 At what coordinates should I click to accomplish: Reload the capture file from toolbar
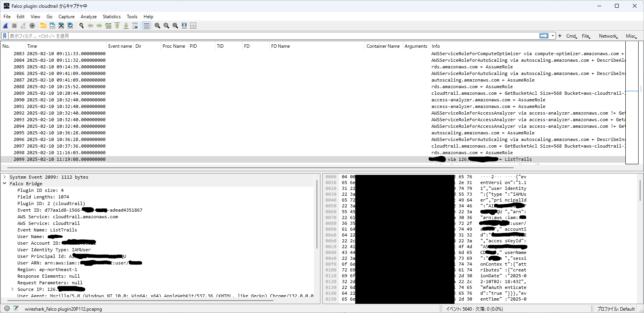(70, 26)
